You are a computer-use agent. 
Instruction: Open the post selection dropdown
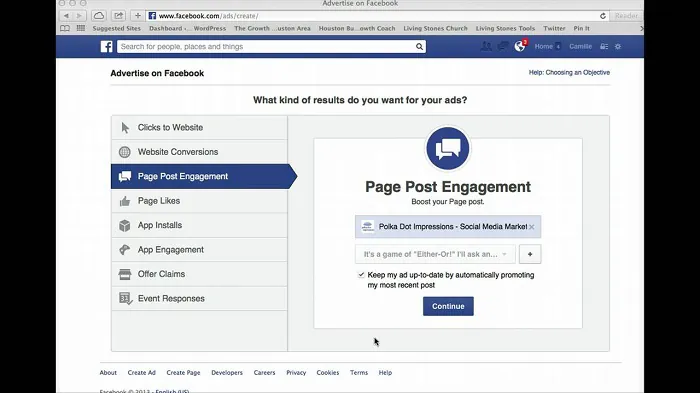435,254
